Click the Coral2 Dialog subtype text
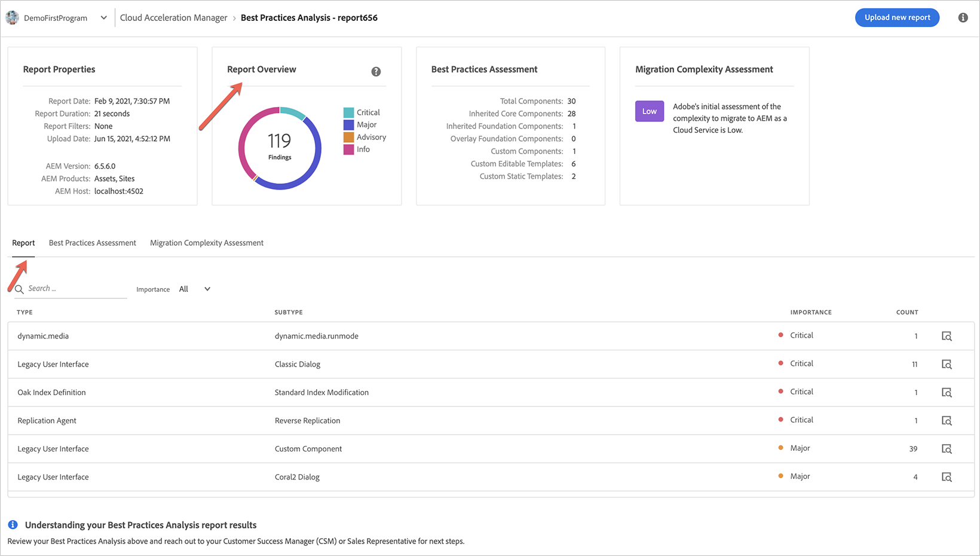980x556 pixels. click(297, 477)
